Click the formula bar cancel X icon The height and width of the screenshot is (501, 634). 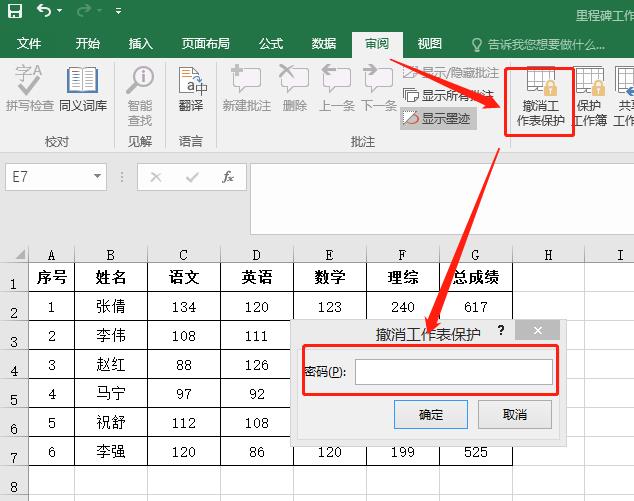tap(156, 177)
